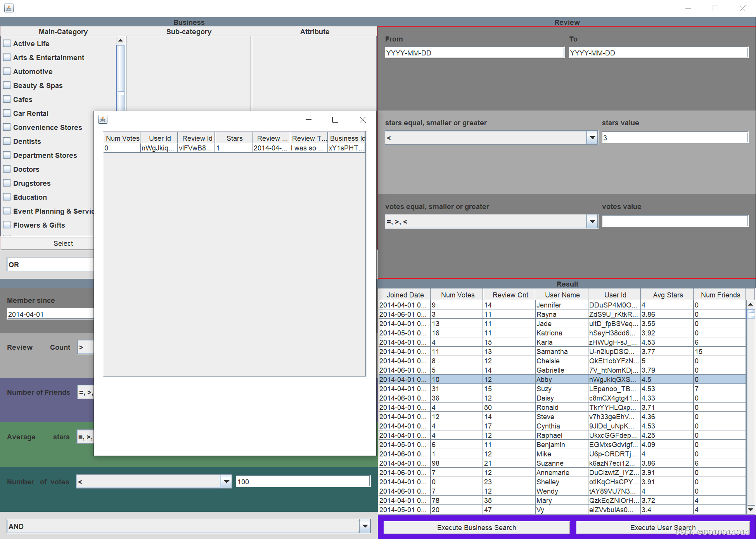The width and height of the screenshot is (756, 539).
Task: Select the Shelley row in Result table
Action: tap(562, 482)
